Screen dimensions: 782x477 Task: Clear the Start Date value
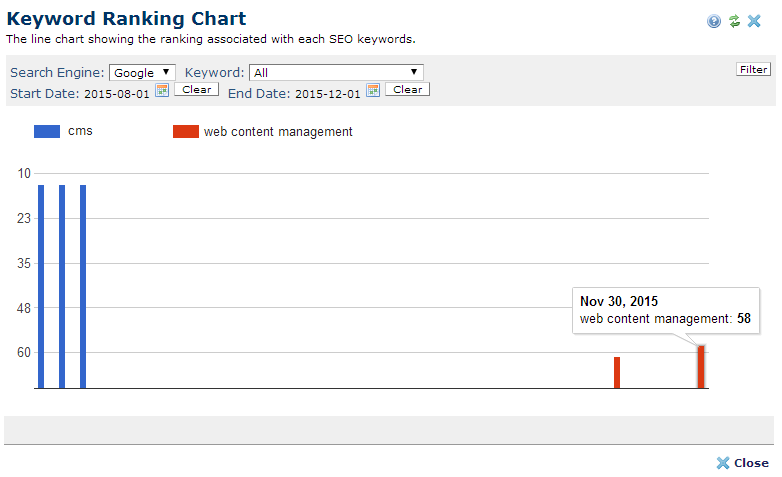(196, 90)
